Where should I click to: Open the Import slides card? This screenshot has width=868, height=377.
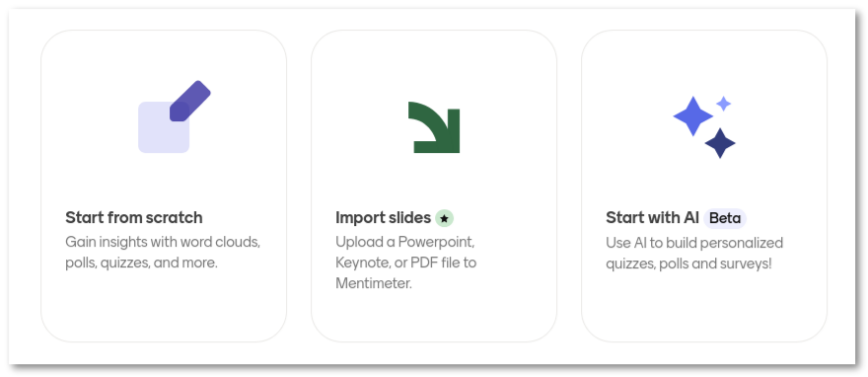434,186
